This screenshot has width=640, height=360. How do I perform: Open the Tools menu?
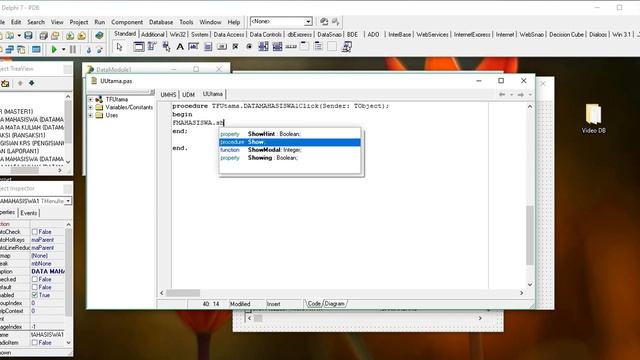[186, 22]
